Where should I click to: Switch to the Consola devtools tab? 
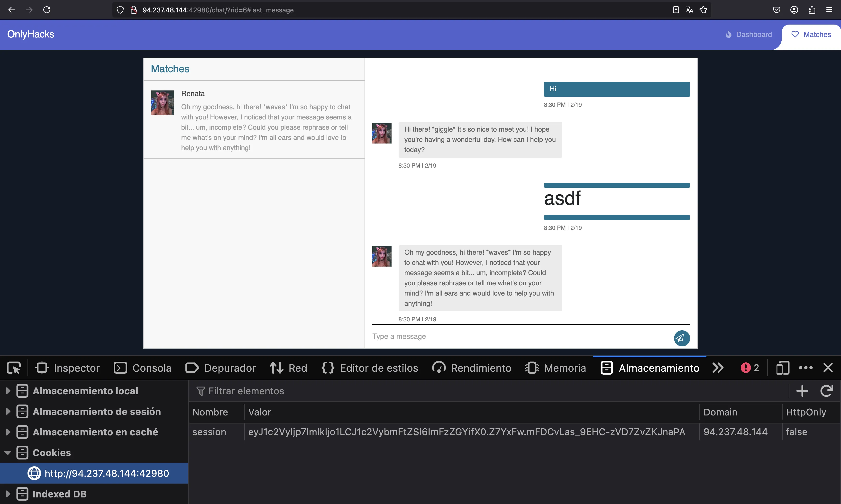click(142, 368)
